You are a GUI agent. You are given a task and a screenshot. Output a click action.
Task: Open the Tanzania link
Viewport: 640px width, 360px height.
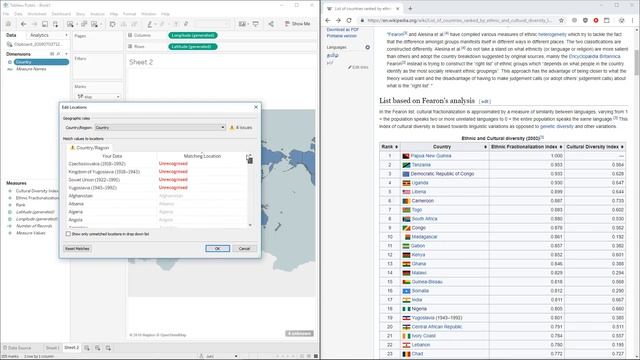(421, 165)
